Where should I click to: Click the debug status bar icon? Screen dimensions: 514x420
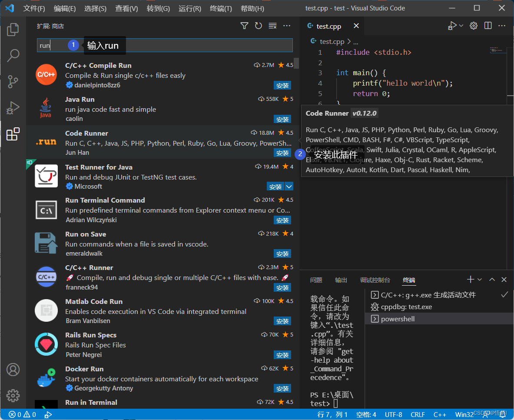pos(48,414)
